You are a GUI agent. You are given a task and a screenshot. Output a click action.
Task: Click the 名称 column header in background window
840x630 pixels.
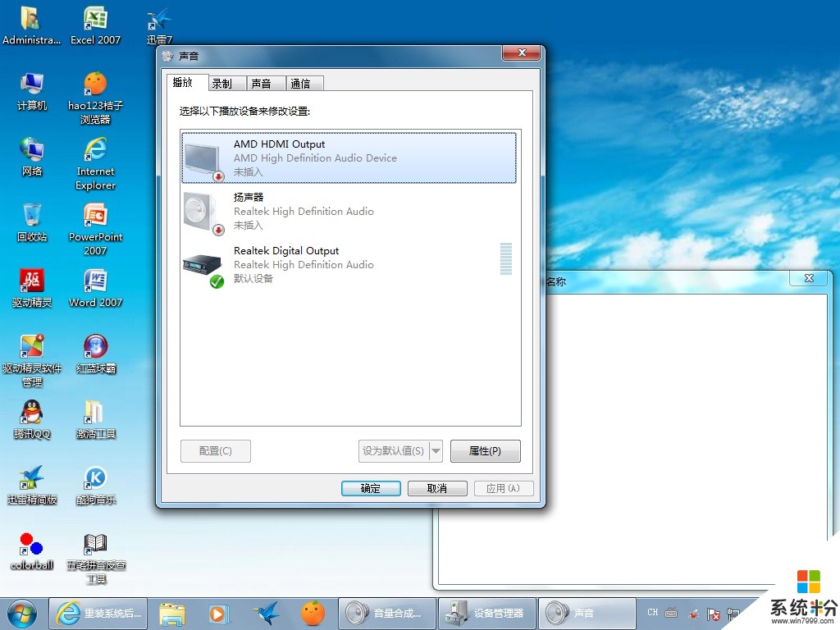[x=556, y=282]
